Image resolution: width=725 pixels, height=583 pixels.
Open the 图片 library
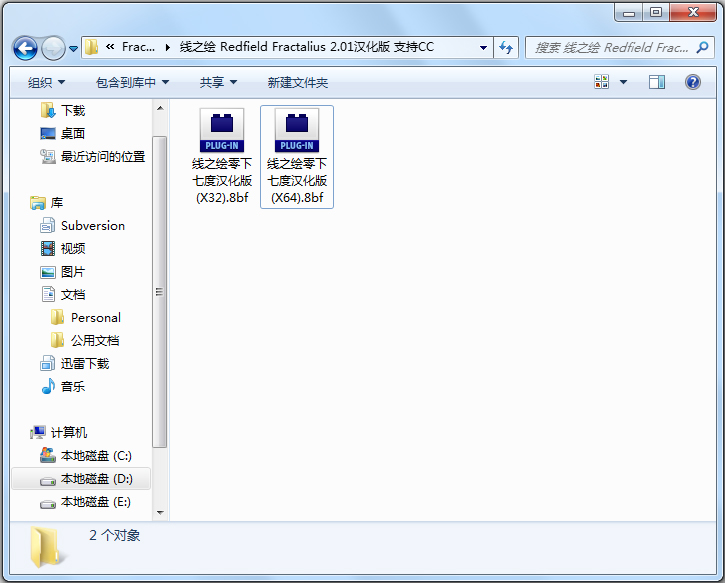click(73, 272)
